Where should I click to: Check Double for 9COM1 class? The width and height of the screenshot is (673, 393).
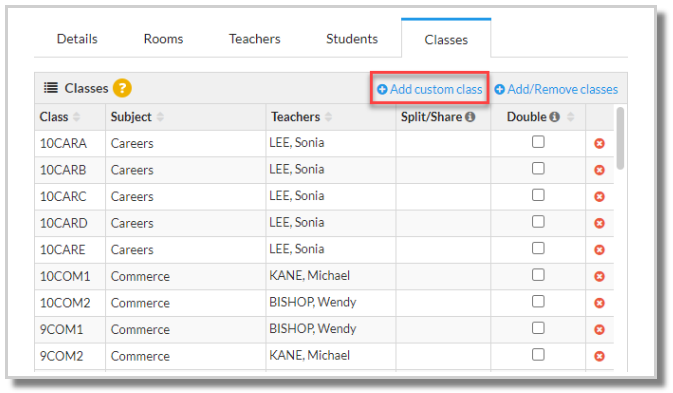click(x=538, y=328)
